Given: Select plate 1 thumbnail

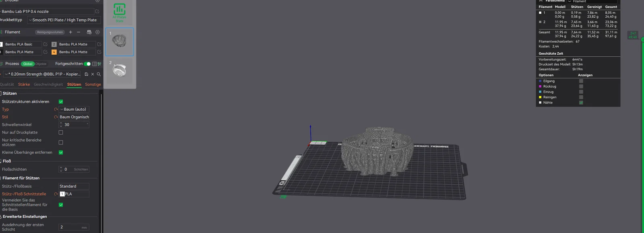Looking at the screenshot, I should tap(120, 42).
